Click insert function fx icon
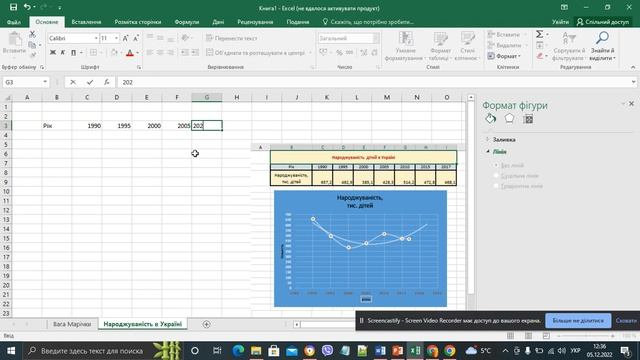 [x=107, y=82]
